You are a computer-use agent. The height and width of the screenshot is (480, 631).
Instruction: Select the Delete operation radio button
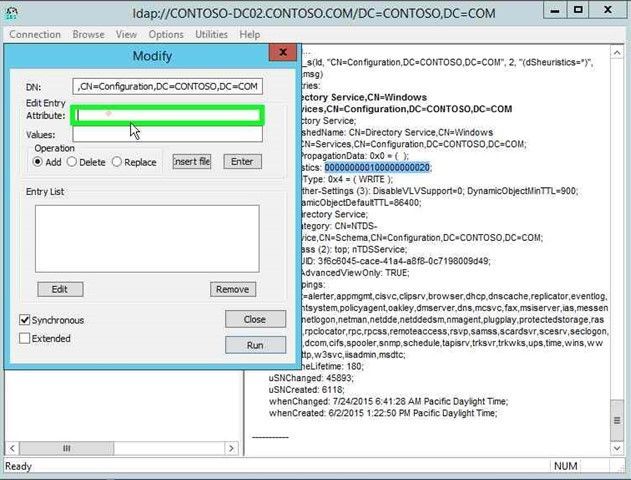point(72,162)
